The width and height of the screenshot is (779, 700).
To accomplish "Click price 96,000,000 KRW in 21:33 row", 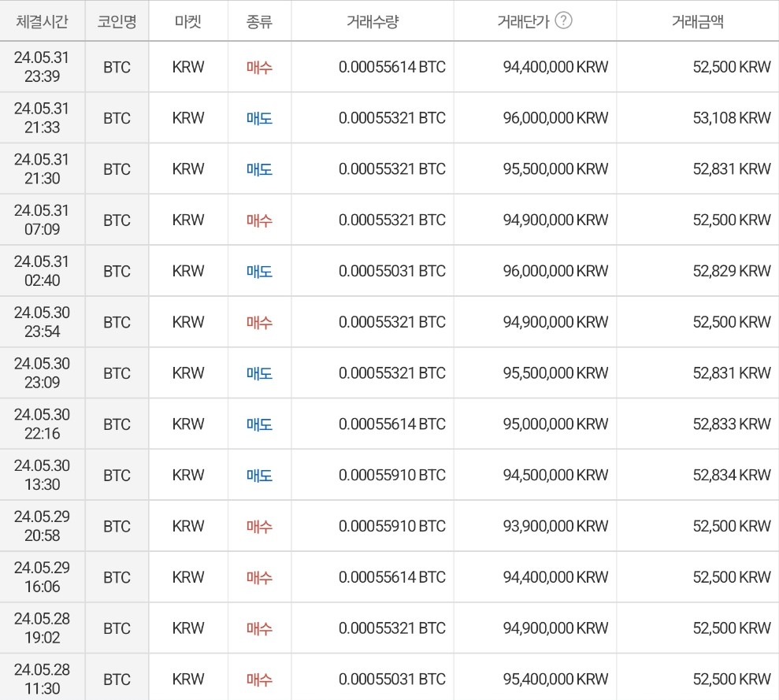I will click(555, 118).
